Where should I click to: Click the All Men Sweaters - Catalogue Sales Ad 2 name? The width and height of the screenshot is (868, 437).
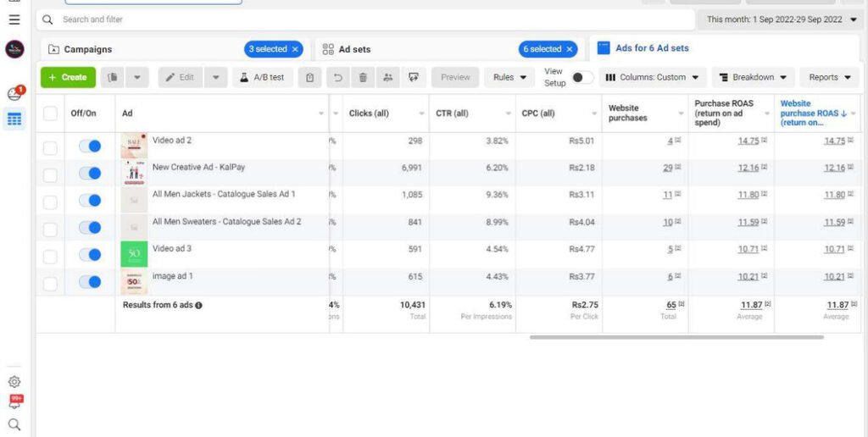pos(227,222)
